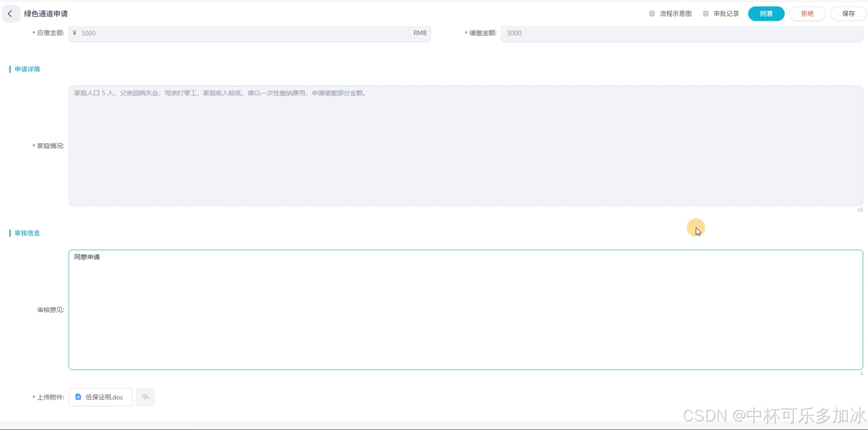
Task: Click the 审核信息 section heading
Action: click(27, 233)
